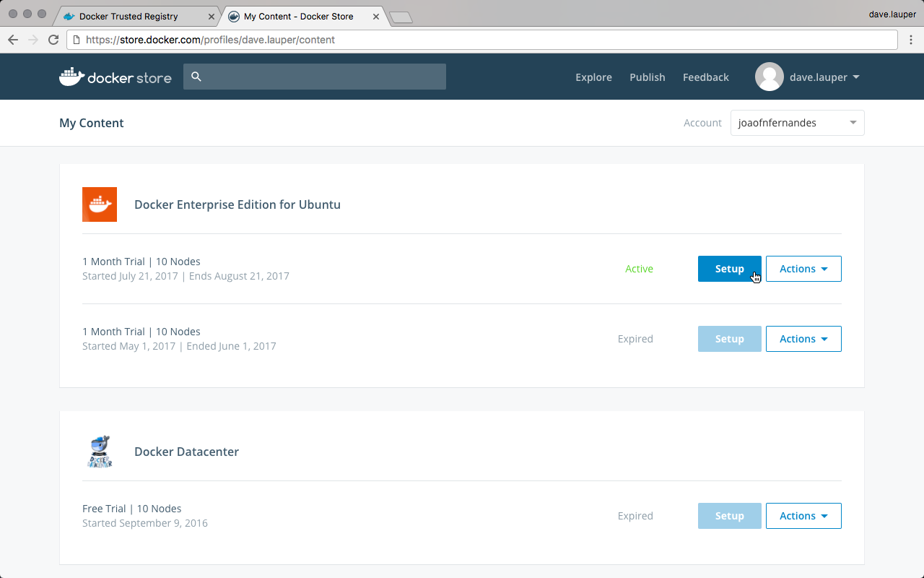This screenshot has width=924, height=578.
Task: Close the My Content browser tab
Action: 376,16
